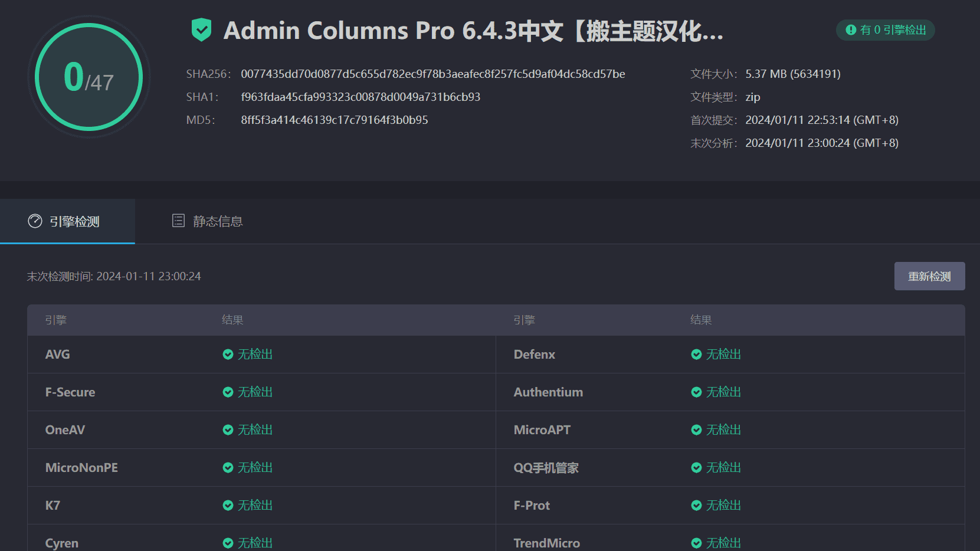Click the list icon on the 静态信息 tab
Image resolution: width=980 pixels, height=551 pixels.
(x=178, y=221)
